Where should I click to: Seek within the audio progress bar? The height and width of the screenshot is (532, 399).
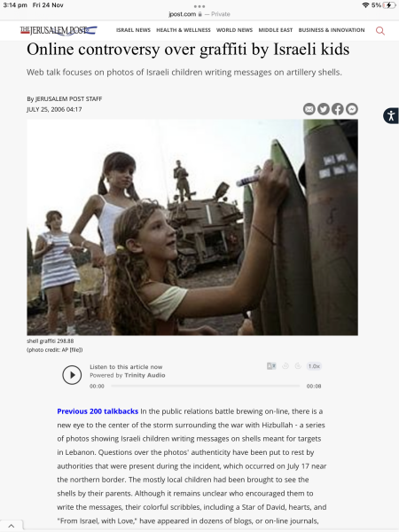(206, 386)
